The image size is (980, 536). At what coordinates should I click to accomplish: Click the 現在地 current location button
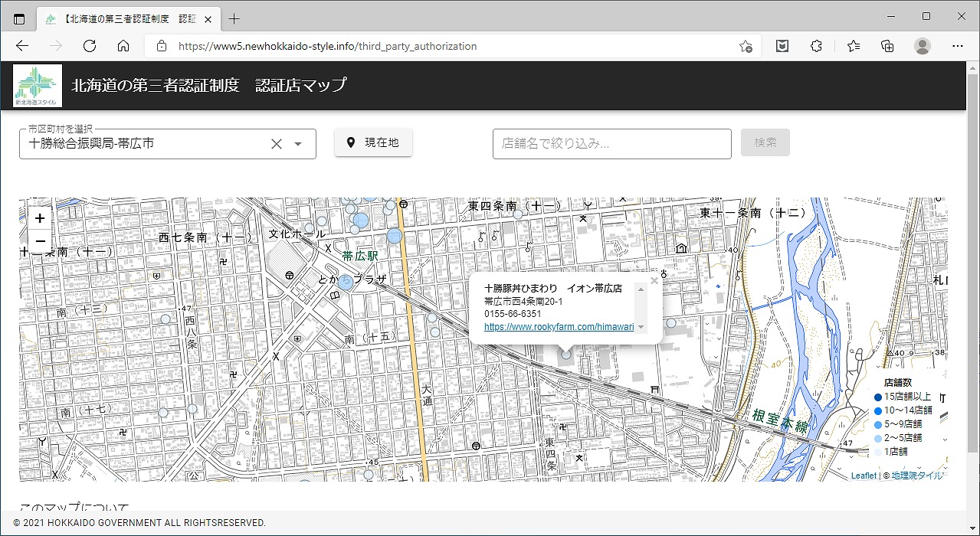(x=373, y=142)
